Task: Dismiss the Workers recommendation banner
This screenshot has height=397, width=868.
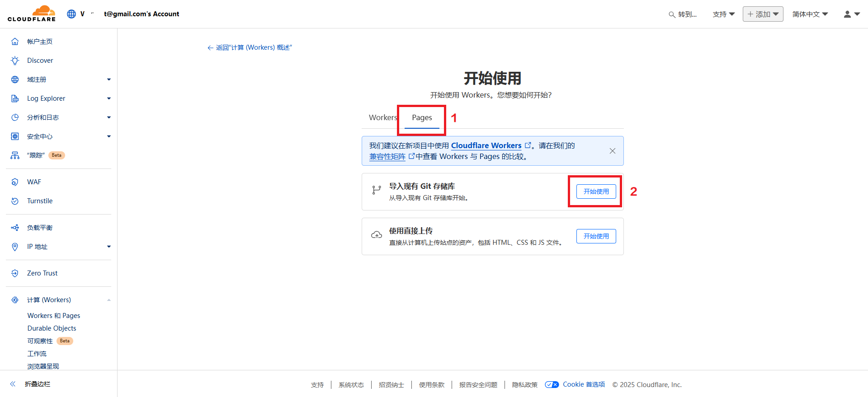Action: 612,151
